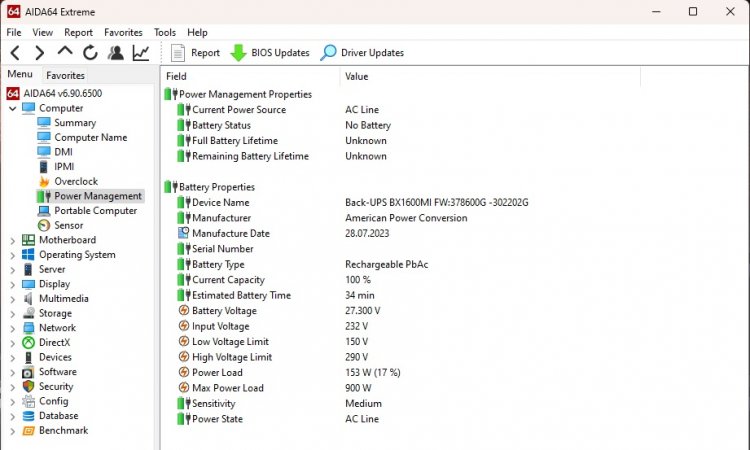This screenshot has height=450, width=750.
Task: Click the Value column header
Action: point(490,77)
